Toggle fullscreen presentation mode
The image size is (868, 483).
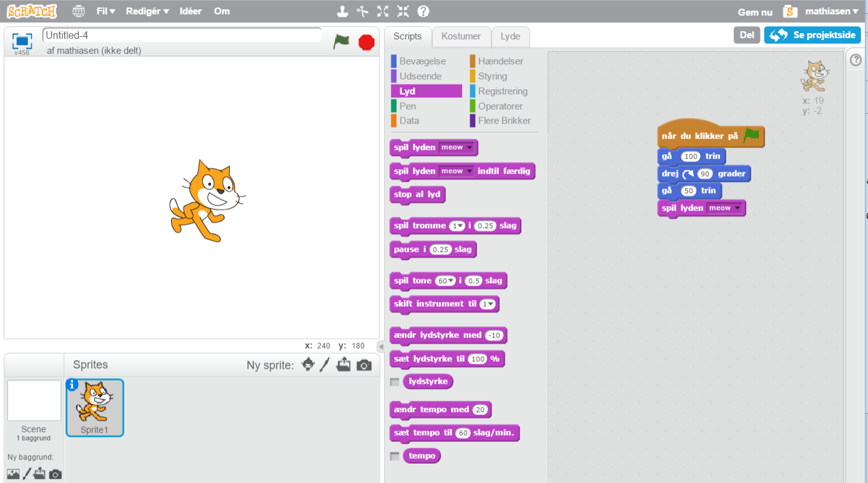22,41
